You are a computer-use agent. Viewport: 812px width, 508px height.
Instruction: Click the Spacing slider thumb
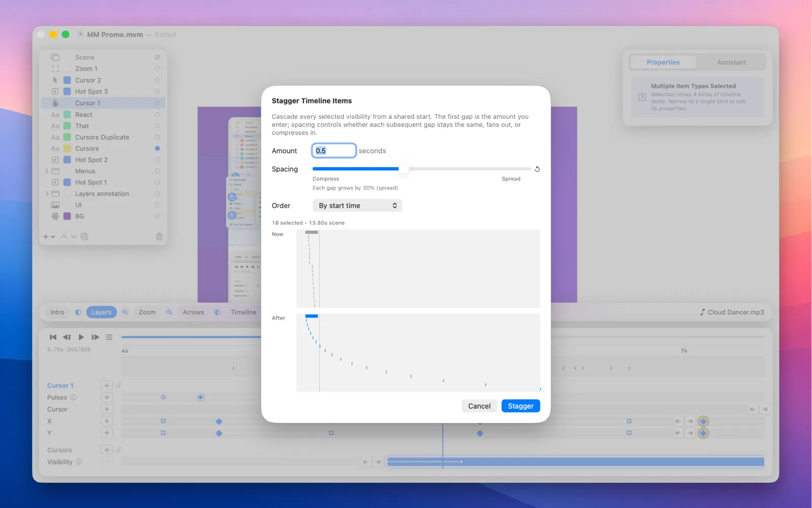coord(403,169)
